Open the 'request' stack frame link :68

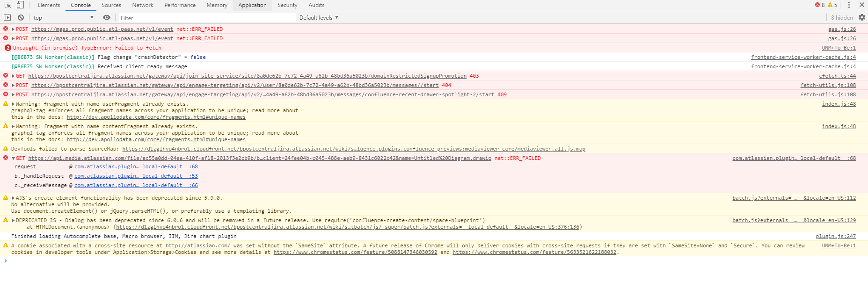[136, 166]
